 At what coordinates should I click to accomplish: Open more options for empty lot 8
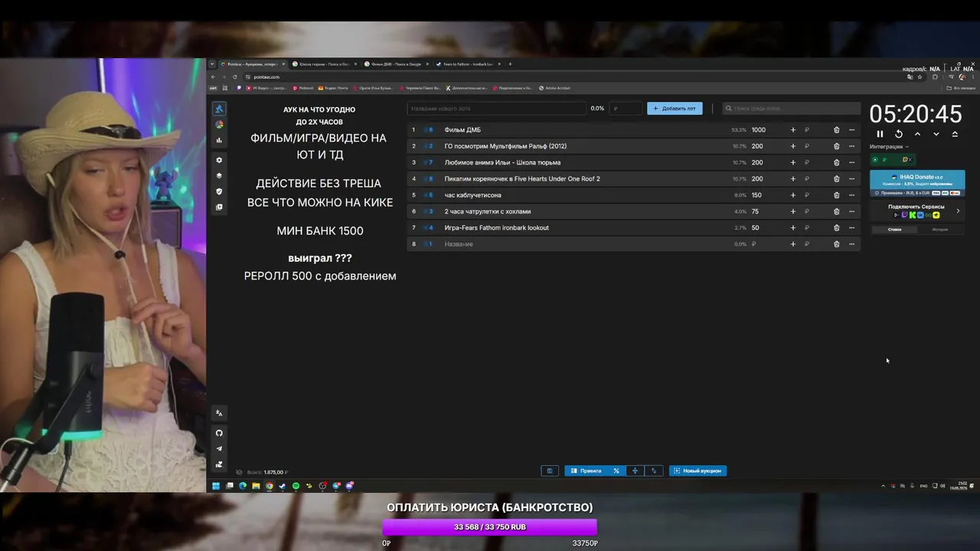851,244
